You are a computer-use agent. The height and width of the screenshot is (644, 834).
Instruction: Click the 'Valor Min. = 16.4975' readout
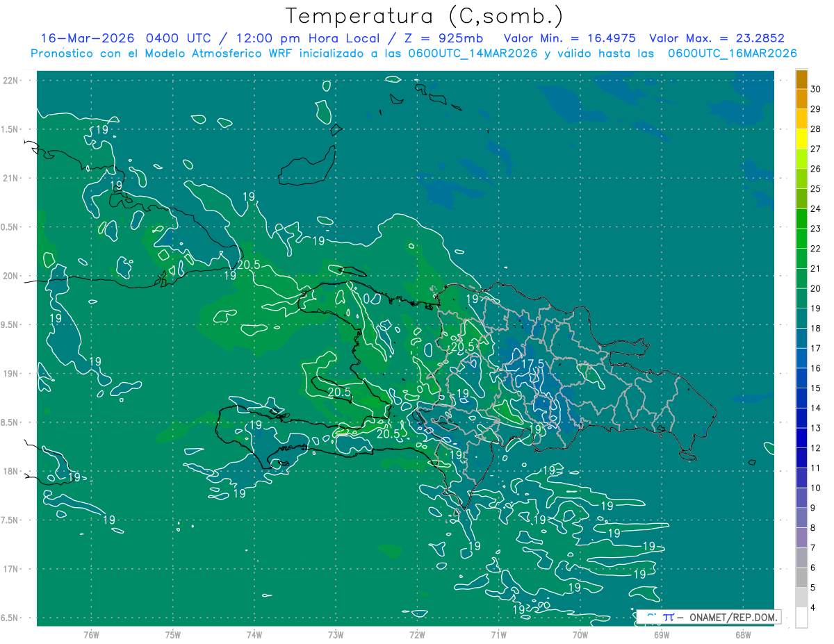[x=569, y=38]
